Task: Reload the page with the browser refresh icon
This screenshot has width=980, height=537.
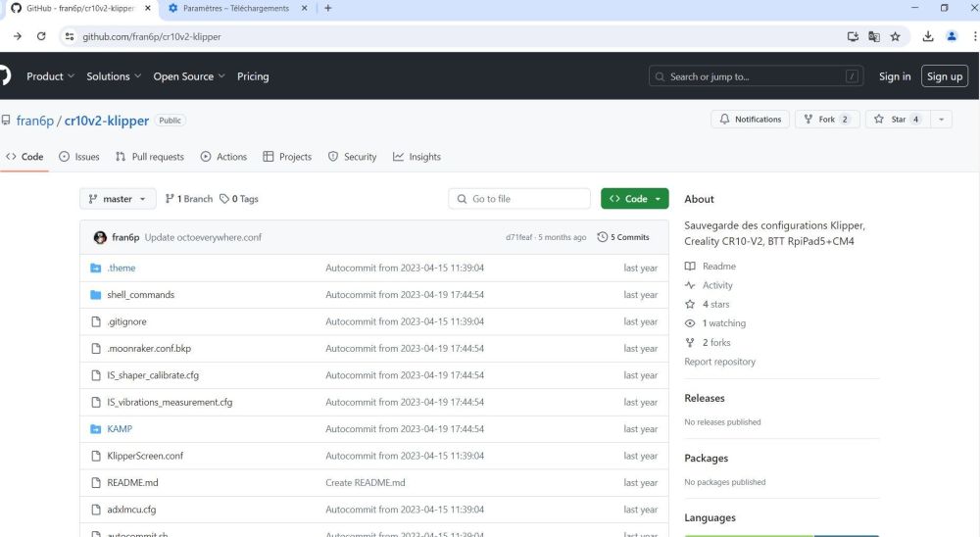Action: 41,36
